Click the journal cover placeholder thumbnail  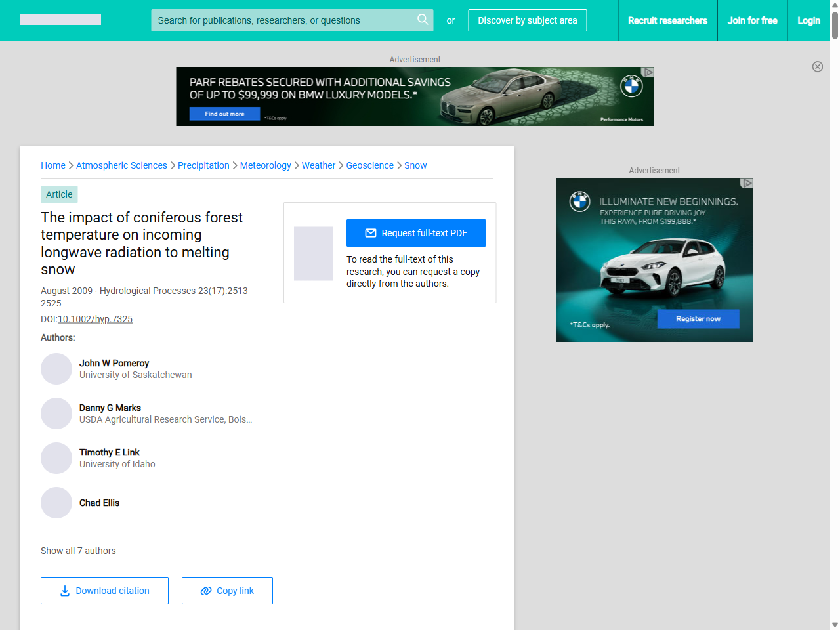coord(314,253)
